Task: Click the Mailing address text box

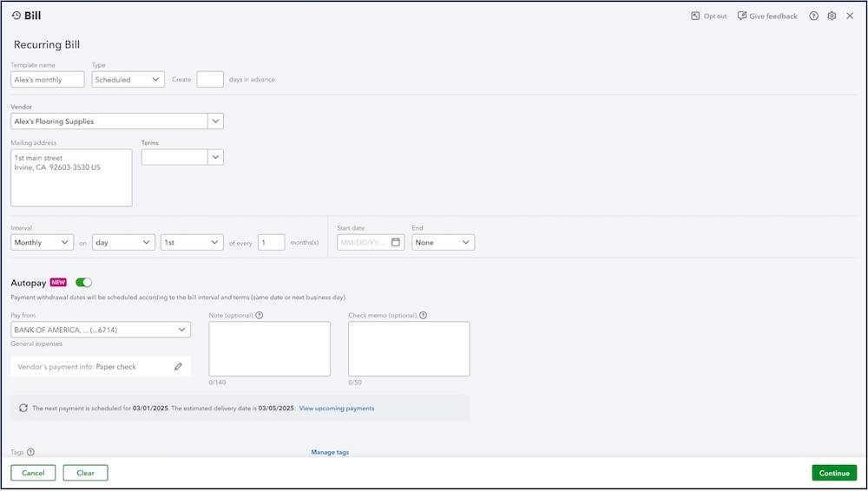Action: [x=71, y=178]
